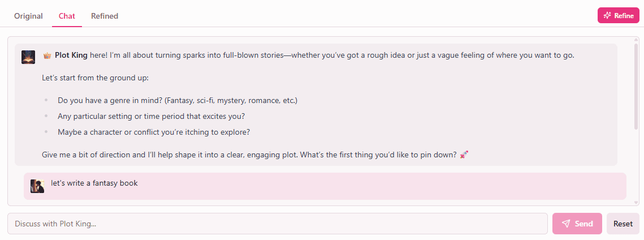Select the Chat tab
The height and width of the screenshot is (240, 644).
point(67,16)
